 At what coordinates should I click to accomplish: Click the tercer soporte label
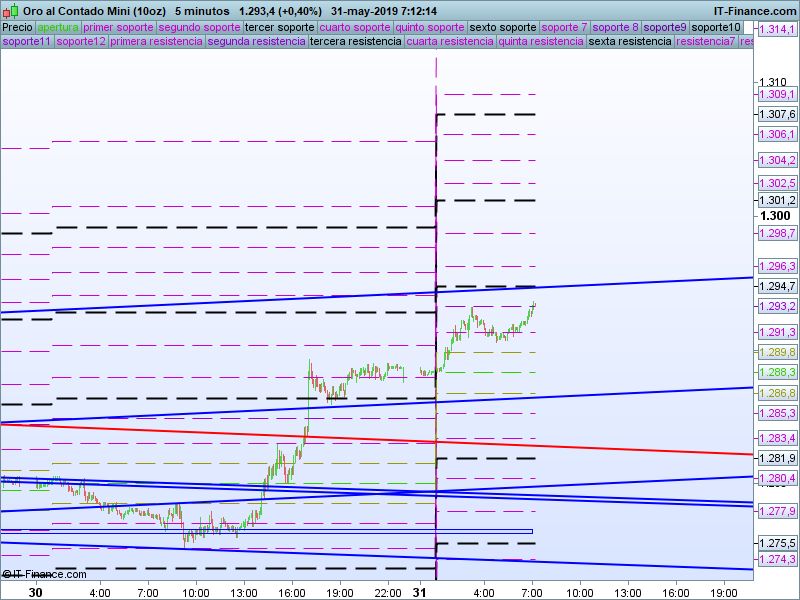pos(280,27)
